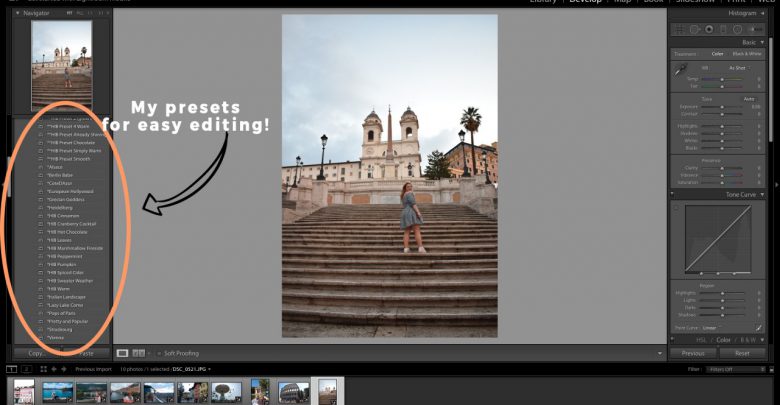Go forward with the filmstrip arrow
Image resolution: width=780 pixels, height=405 pixels.
[64, 369]
